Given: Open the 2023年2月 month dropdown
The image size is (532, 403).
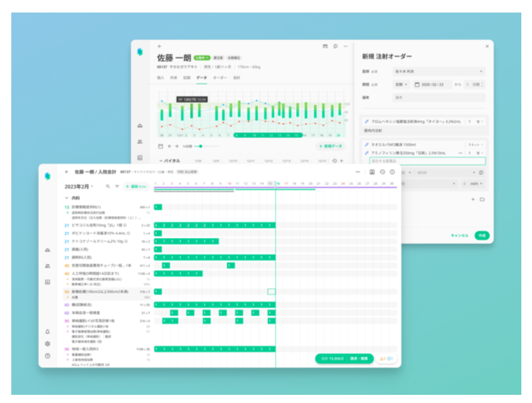Looking at the screenshot, I should pos(78,186).
